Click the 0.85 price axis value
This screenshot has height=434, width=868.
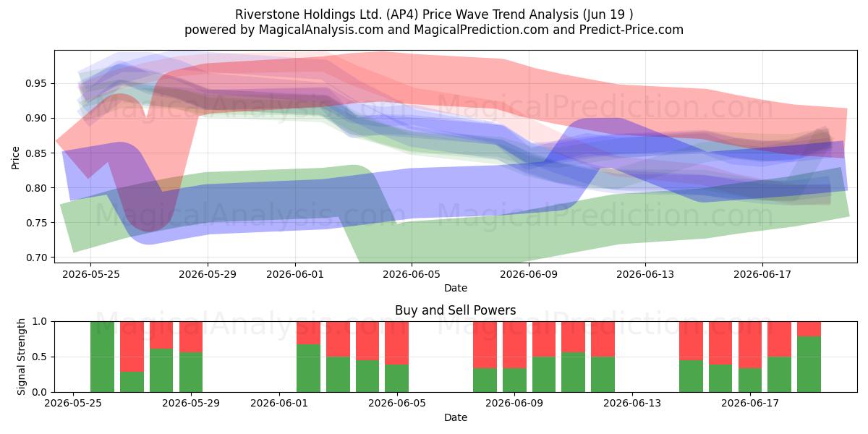[38, 153]
